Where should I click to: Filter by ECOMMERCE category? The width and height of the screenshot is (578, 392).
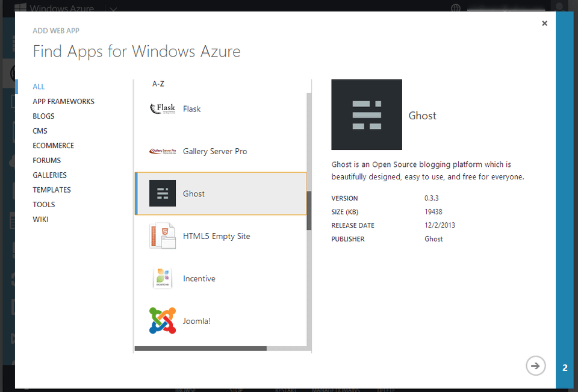click(x=53, y=146)
